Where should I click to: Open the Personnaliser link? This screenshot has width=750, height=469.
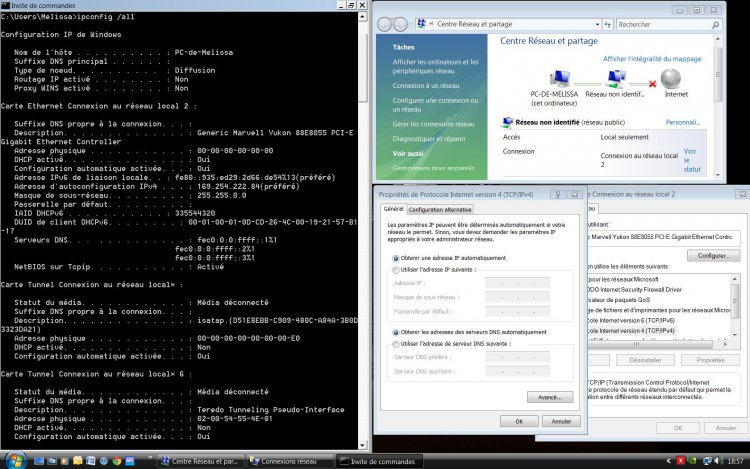pyautogui.click(x=683, y=122)
